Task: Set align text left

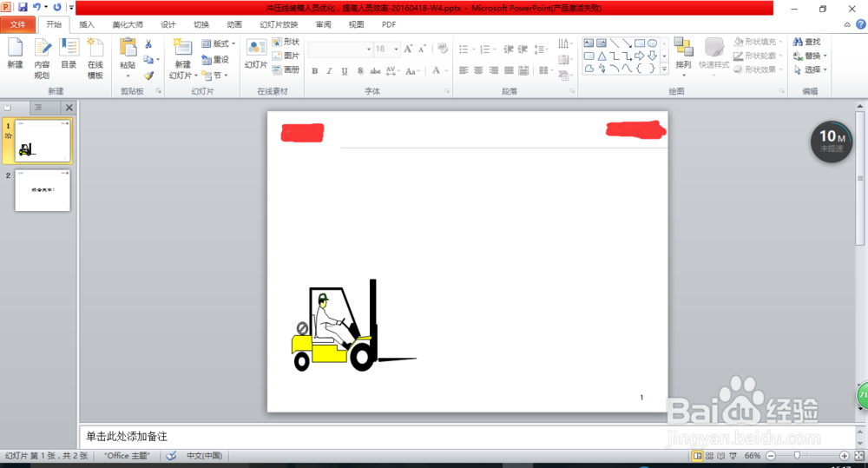Action: tap(464, 70)
